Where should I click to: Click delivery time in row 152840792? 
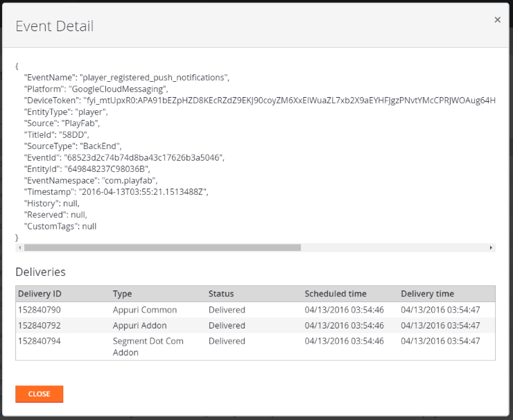(440, 326)
